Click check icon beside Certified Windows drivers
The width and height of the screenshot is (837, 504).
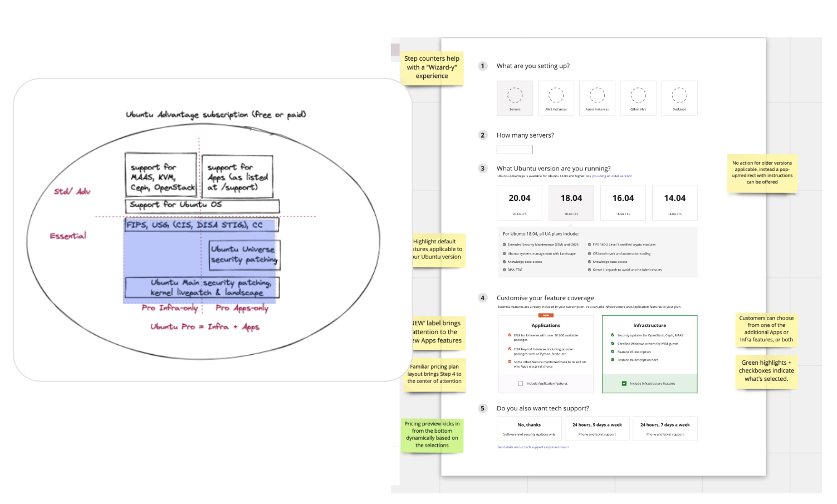point(613,344)
